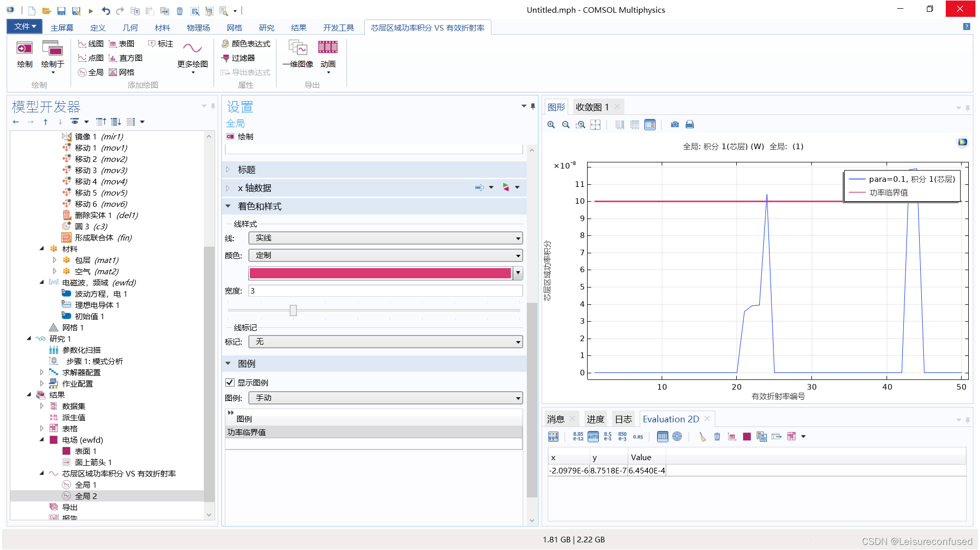Zoom out on the graph
The height and width of the screenshot is (550, 980).
point(566,125)
